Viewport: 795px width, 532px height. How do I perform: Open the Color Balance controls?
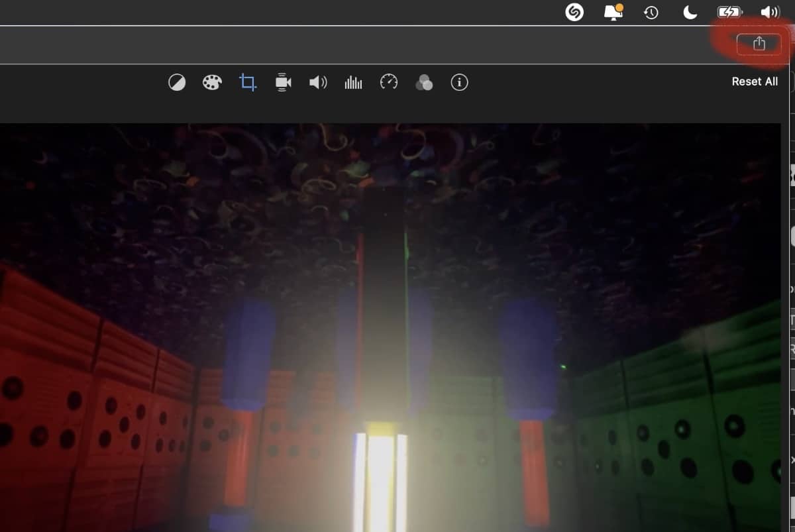177,82
